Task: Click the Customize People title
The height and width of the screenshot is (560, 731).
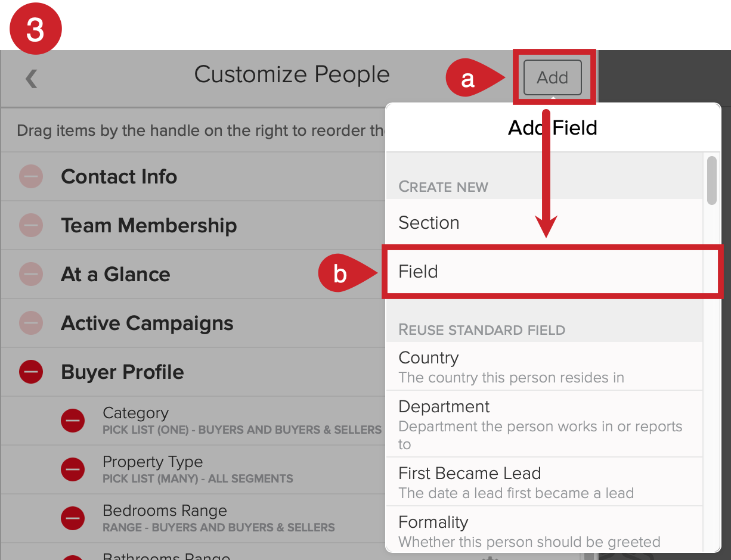Action: [292, 74]
